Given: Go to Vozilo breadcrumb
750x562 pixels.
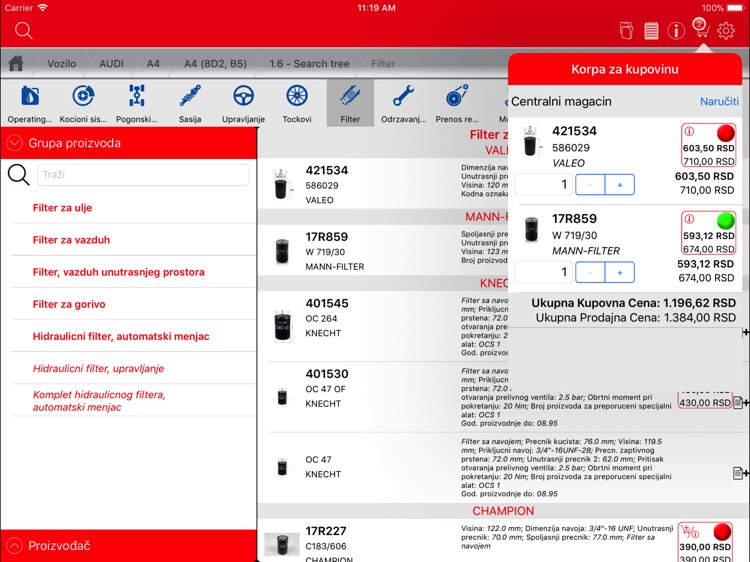Looking at the screenshot, I should (x=62, y=64).
